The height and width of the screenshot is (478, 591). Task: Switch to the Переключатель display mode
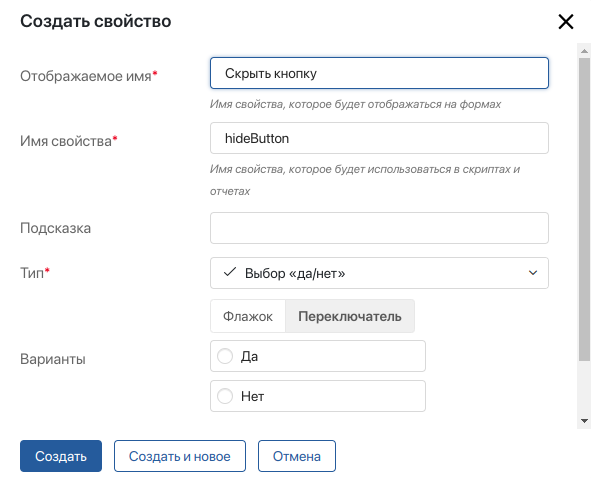(x=350, y=316)
